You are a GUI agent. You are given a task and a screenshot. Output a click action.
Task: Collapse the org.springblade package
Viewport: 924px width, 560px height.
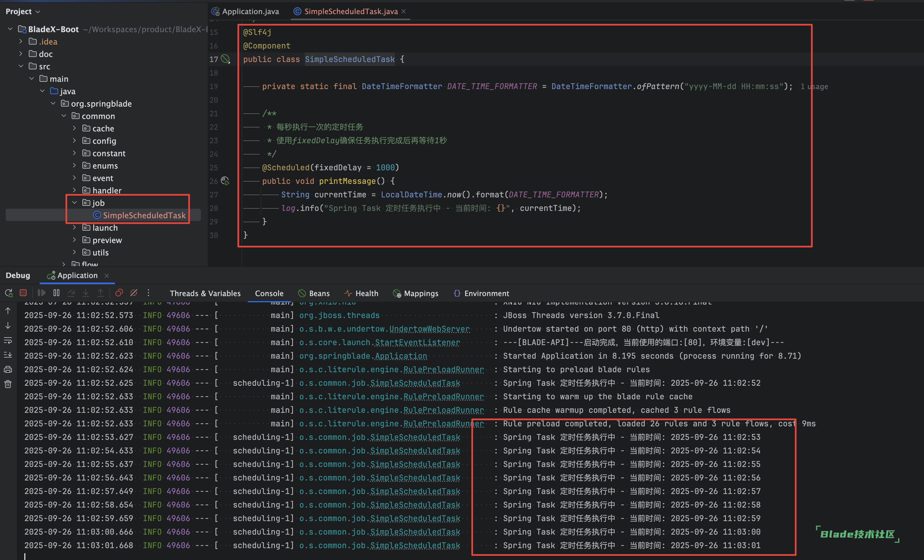pyautogui.click(x=53, y=103)
